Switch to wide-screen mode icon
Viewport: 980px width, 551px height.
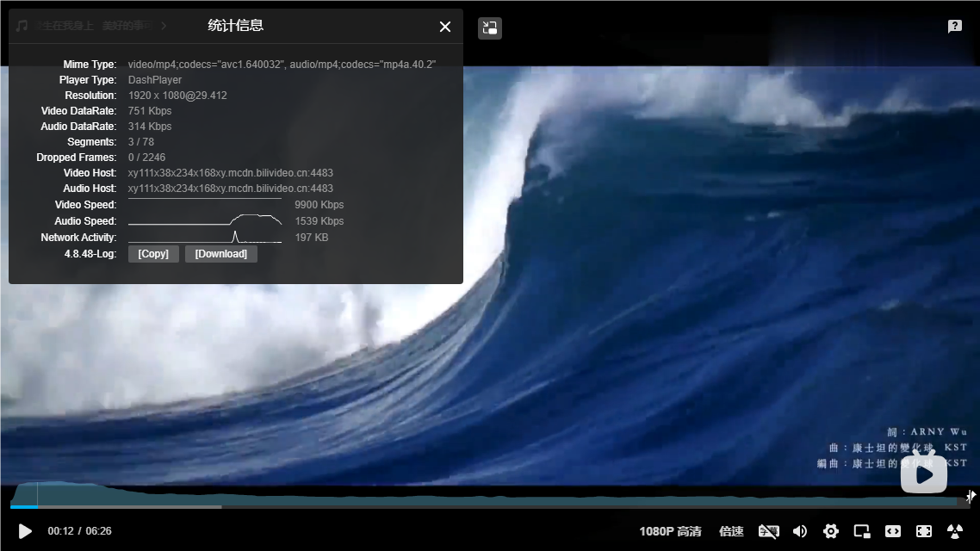893,531
